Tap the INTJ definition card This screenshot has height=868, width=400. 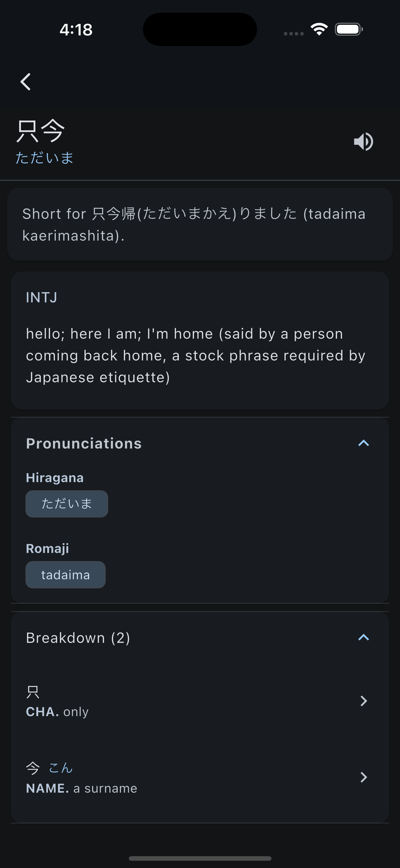[x=200, y=340]
